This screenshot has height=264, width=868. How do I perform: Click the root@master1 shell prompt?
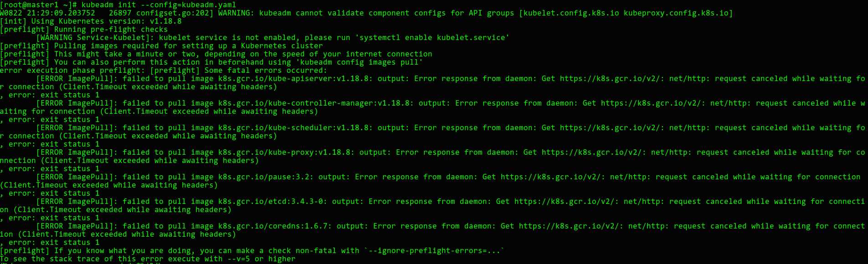[x=38, y=5]
